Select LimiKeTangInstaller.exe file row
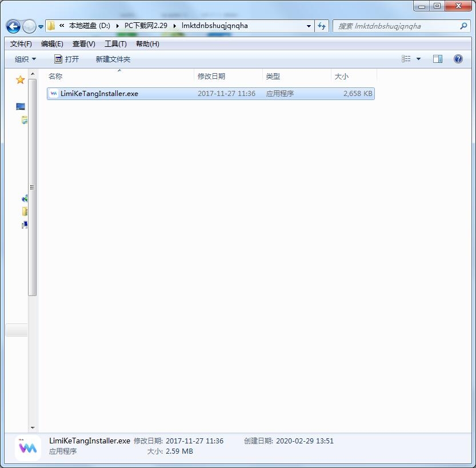 coord(211,94)
